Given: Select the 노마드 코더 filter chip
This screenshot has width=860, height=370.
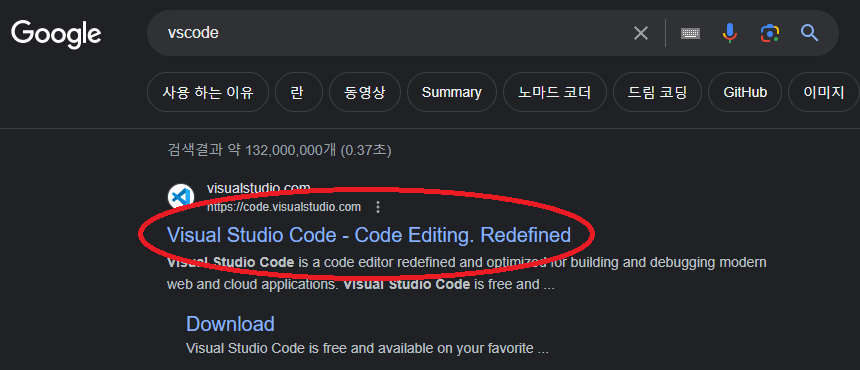Looking at the screenshot, I should pos(555,92).
